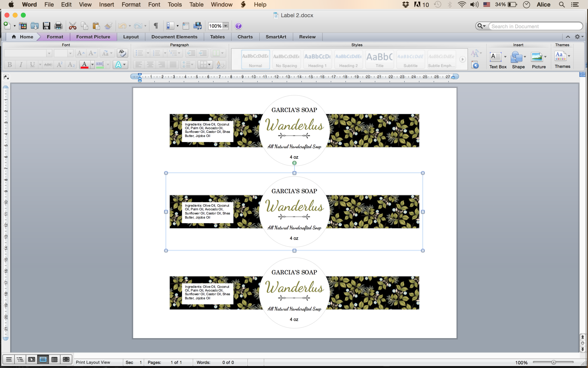Switch to the Format Picture tab
The width and height of the screenshot is (588, 368).
pyautogui.click(x=93, y=37)
